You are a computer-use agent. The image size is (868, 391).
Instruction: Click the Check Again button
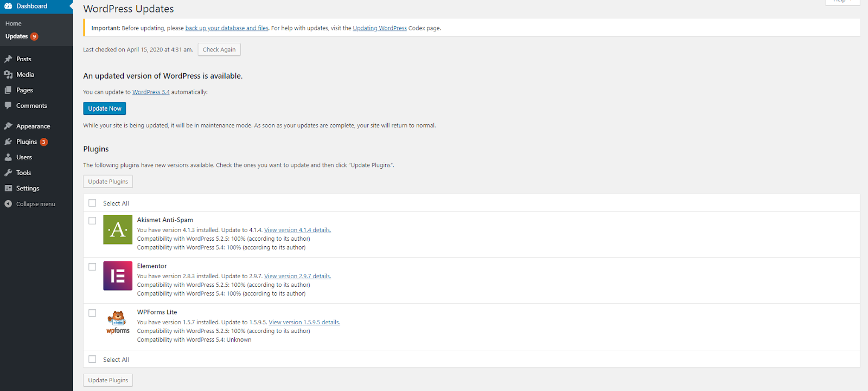point(219,49)
